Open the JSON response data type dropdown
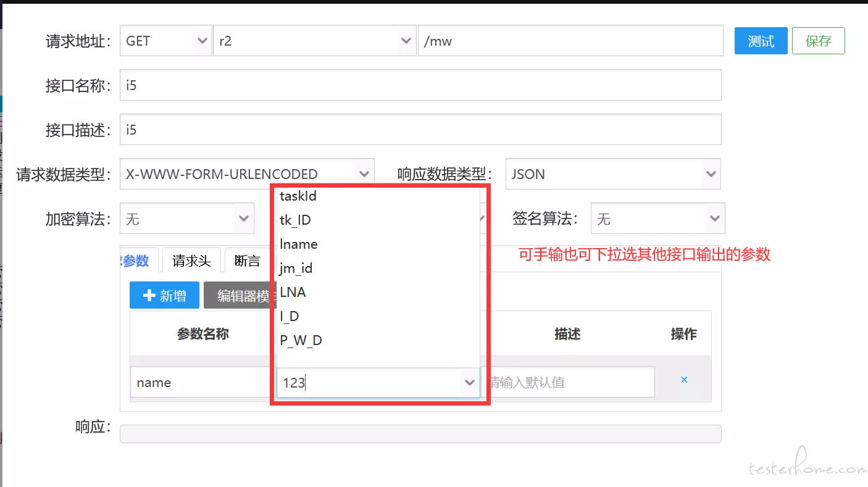 coord(613,174)
